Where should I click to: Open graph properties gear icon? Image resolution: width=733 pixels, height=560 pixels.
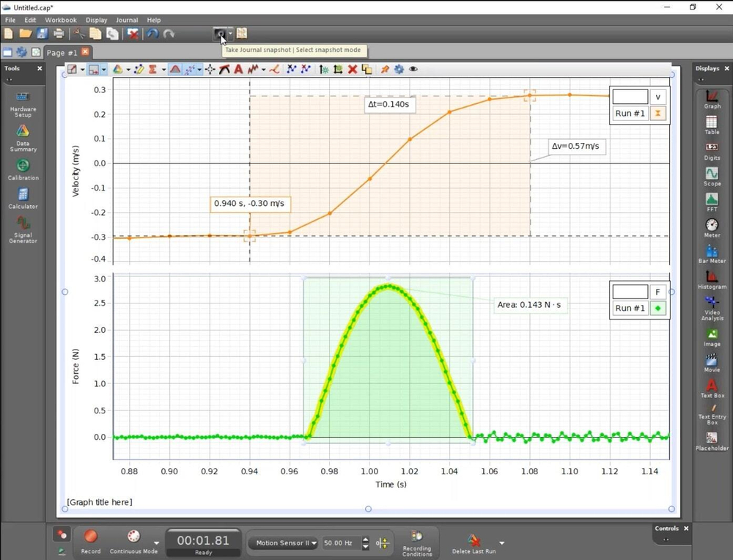pyautogui.click(x=399, y=70)
